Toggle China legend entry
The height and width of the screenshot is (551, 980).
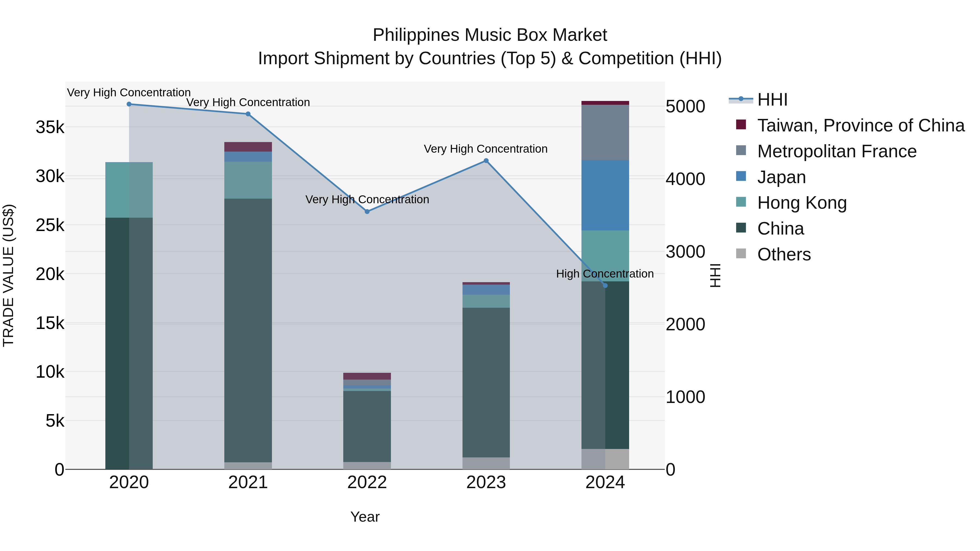(x=770, y=229)
